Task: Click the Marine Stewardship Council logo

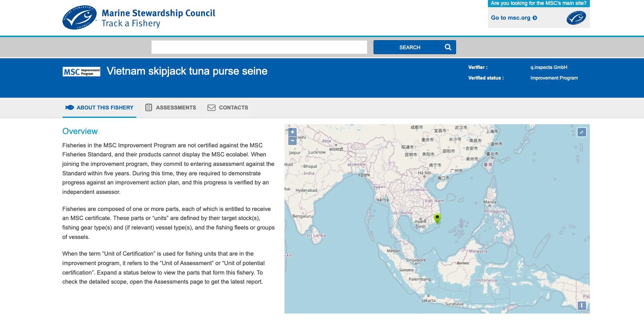Action: pos(80,18)
